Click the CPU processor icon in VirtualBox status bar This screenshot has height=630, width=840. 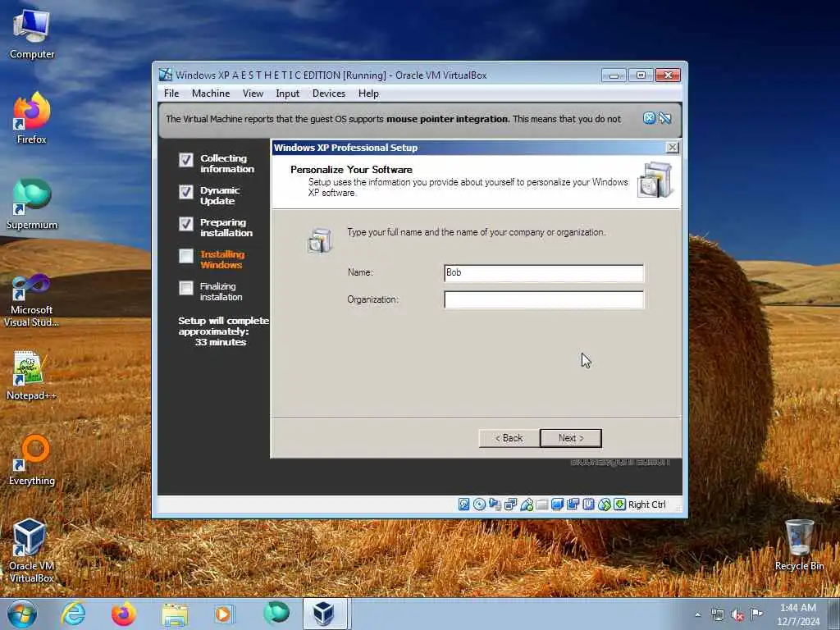pyautogui.click(x=589, y=504)
